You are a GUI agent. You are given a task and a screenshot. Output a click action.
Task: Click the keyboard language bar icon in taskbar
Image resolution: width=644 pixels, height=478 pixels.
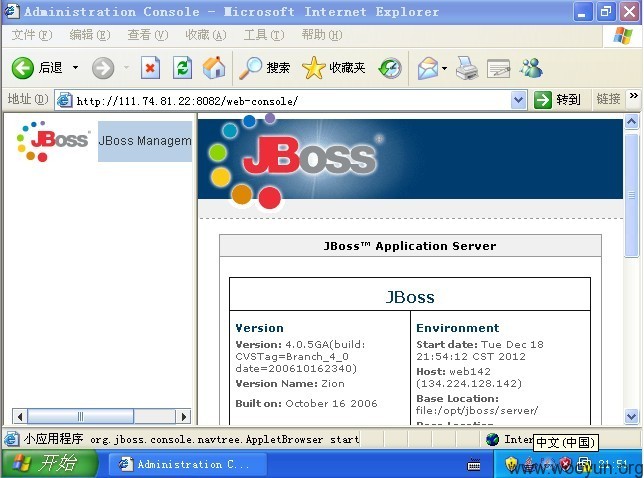(x=474, y=466)
